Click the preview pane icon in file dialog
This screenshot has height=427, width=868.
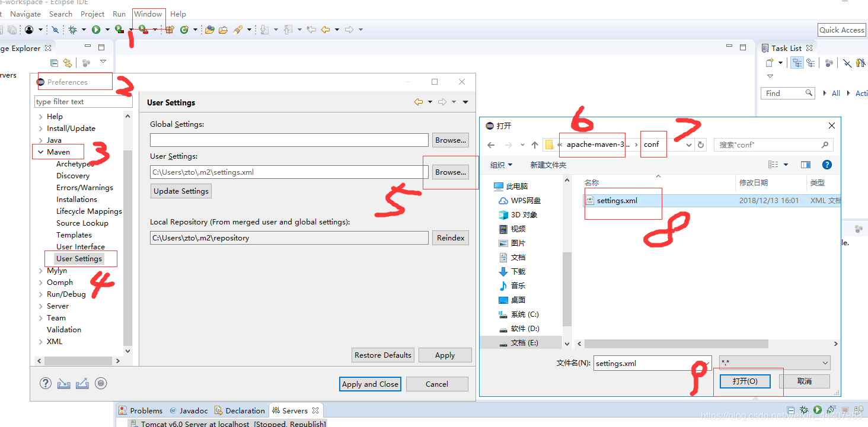point(805,165)
